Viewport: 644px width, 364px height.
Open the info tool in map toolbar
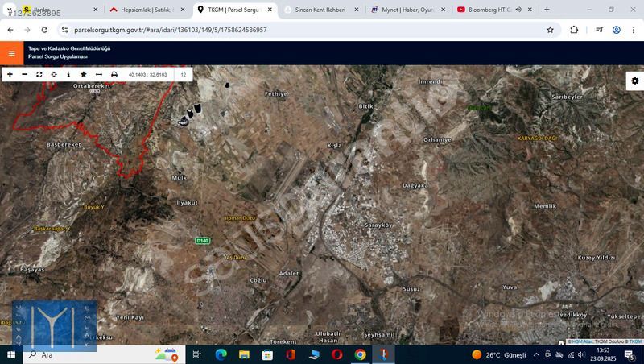pyautogui.click(x=68, y=74)
